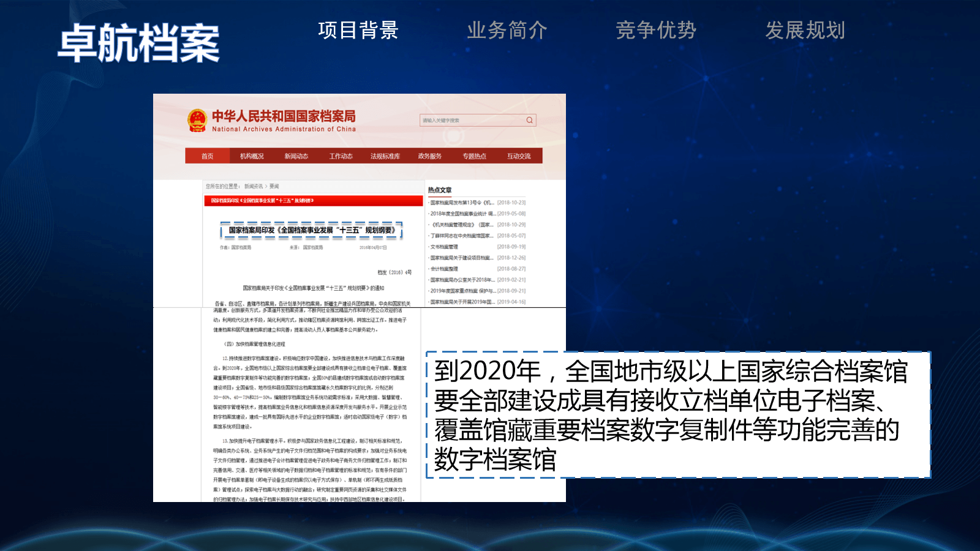Select the 项目背景 slide tab
This screenshot has height=551, width=980.
[x=358, y=30]
